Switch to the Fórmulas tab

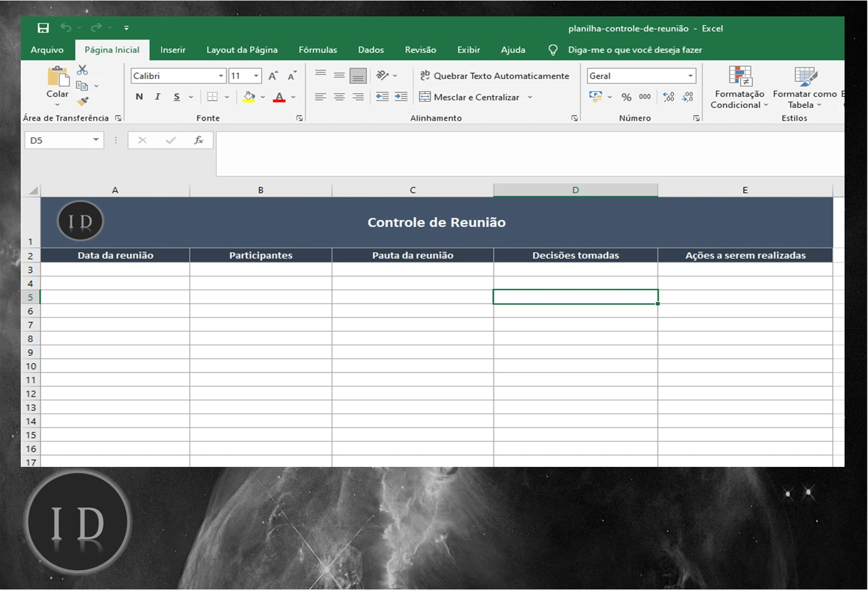pos(318,50)
